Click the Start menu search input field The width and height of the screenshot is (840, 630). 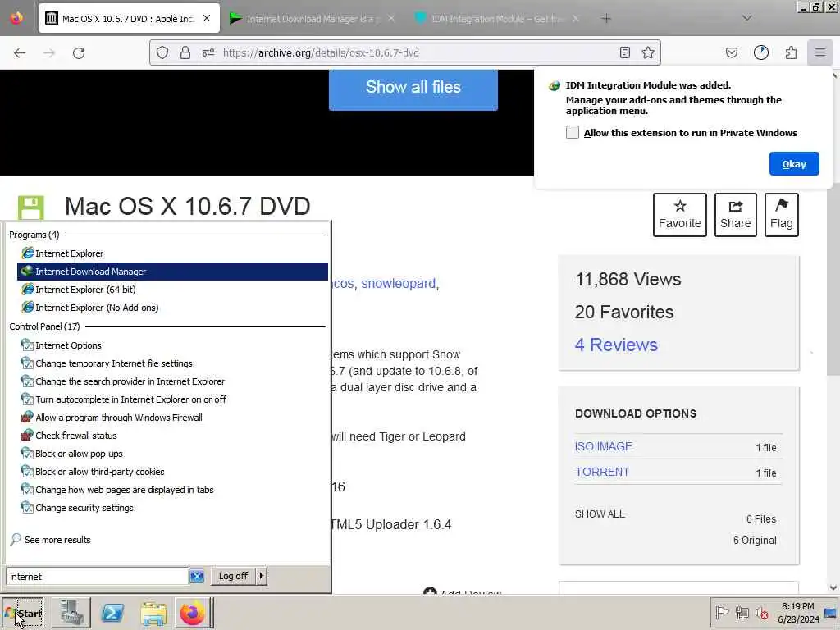97,577
